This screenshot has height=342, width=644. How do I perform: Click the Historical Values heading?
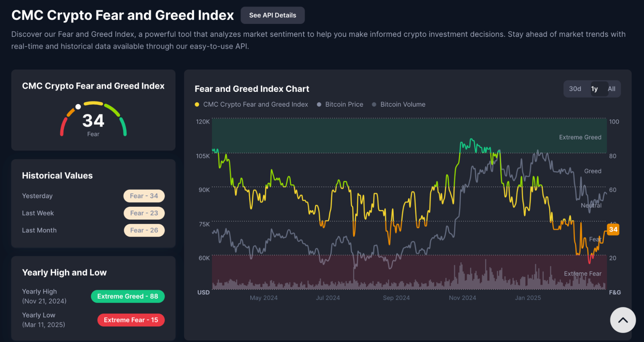tap(57, 176)
